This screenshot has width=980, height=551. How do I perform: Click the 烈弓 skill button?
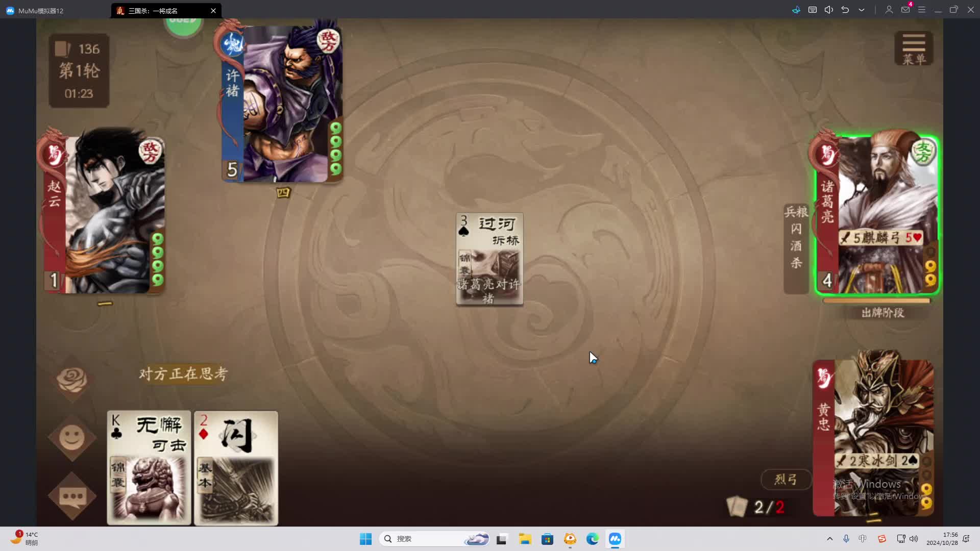coord(786,480)
